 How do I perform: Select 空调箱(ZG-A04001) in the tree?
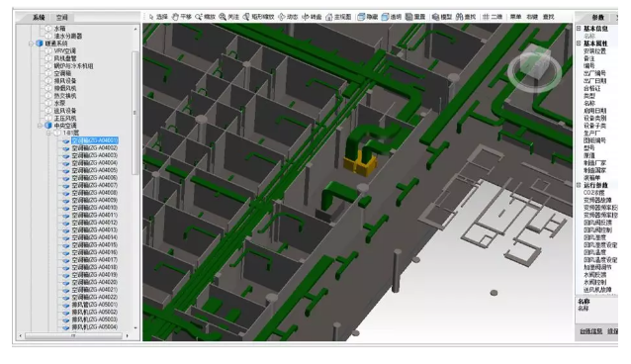(95, 140)
